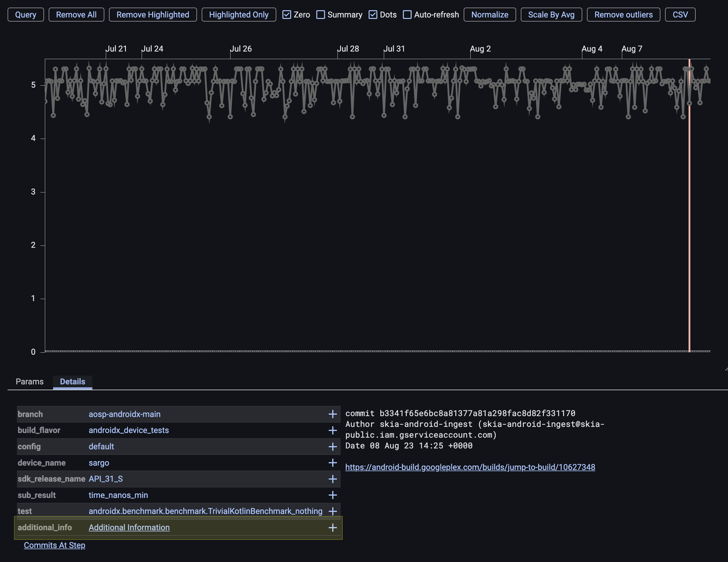Open the android-build jump-to-build link

click(470, 467)
